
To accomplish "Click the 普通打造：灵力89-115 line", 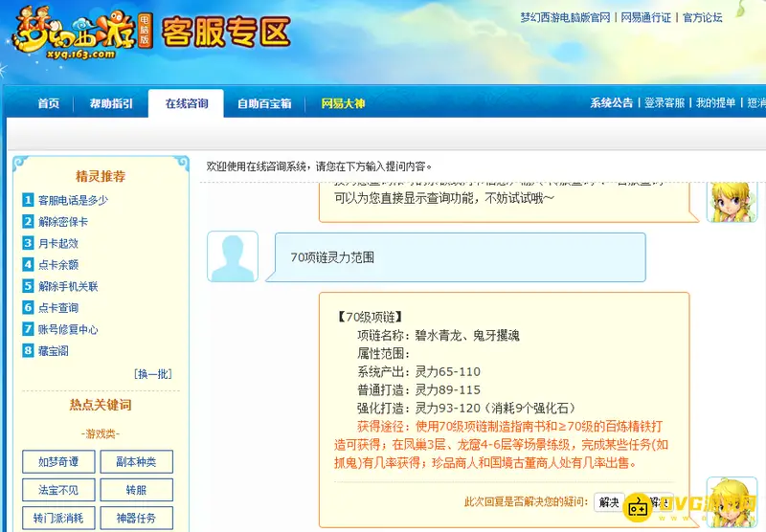I will 418,390.
